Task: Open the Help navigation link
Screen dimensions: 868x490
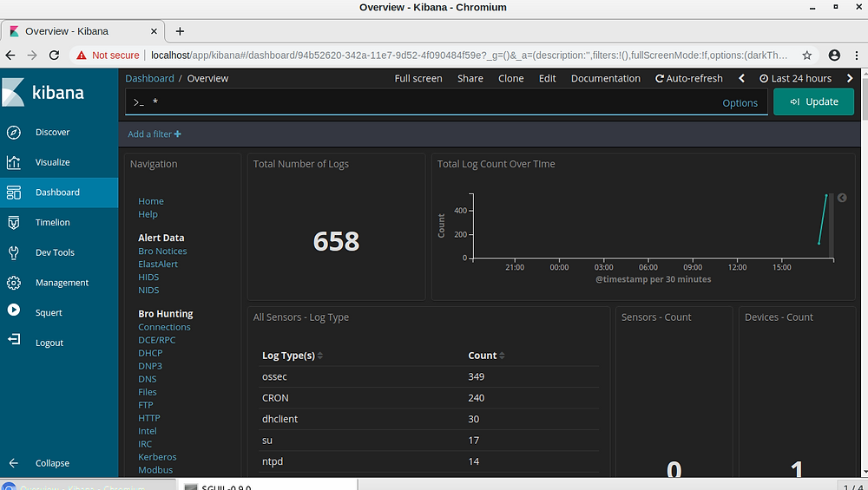Action: (x=148, y=214)
